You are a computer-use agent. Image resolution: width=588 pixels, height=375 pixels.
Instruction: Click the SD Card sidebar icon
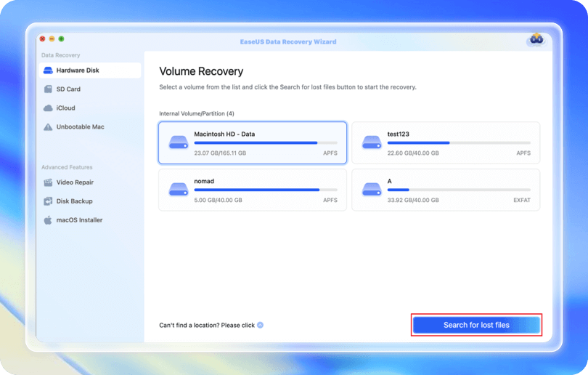tap(48, 89)
